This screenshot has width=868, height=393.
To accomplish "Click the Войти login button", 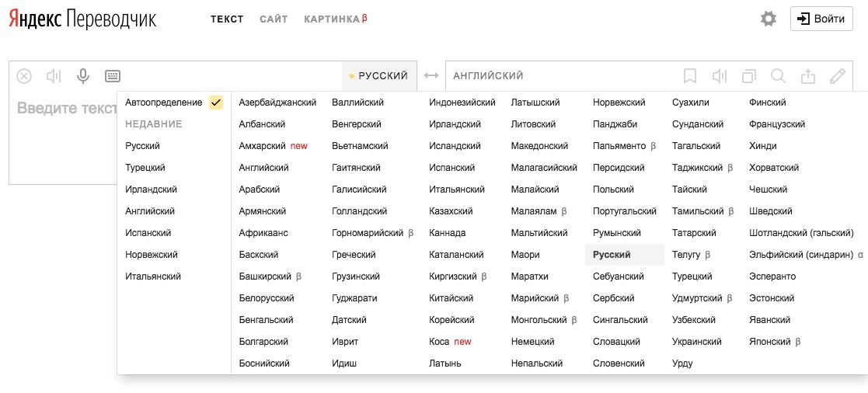I will pos(821,19).
